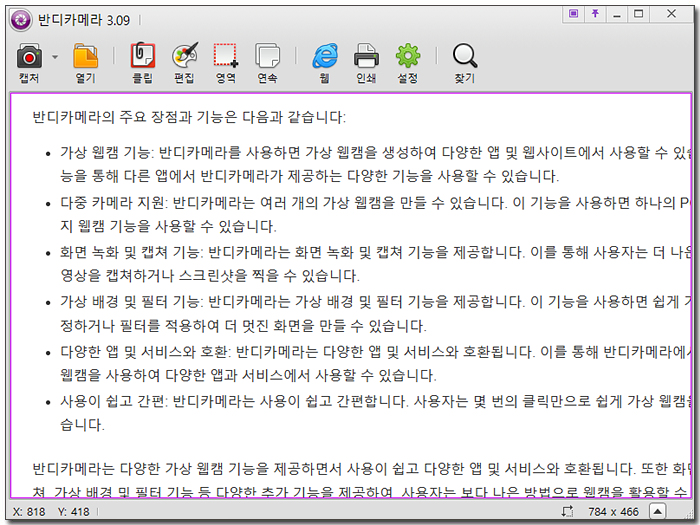Click the bullet text 다양한 앱 및 서비스와 호환
This screenshot has width=700, height=525.
click(144, 352)
